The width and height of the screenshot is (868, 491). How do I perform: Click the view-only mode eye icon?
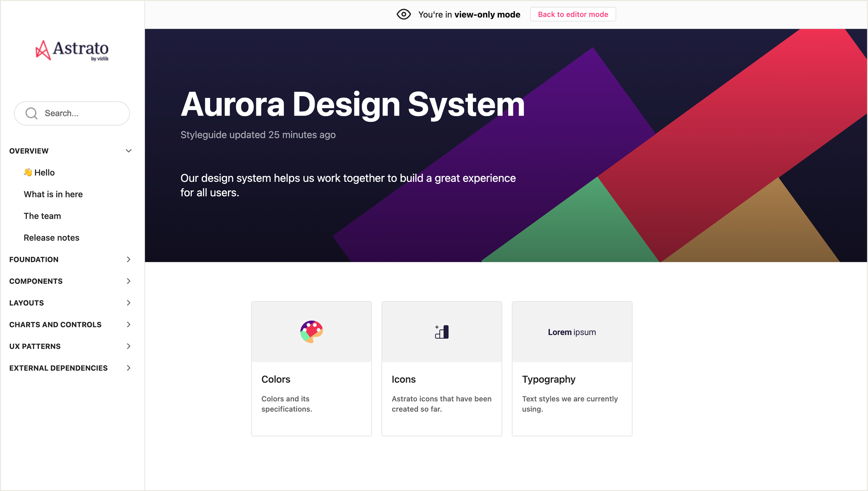click(x=403, y=15)
